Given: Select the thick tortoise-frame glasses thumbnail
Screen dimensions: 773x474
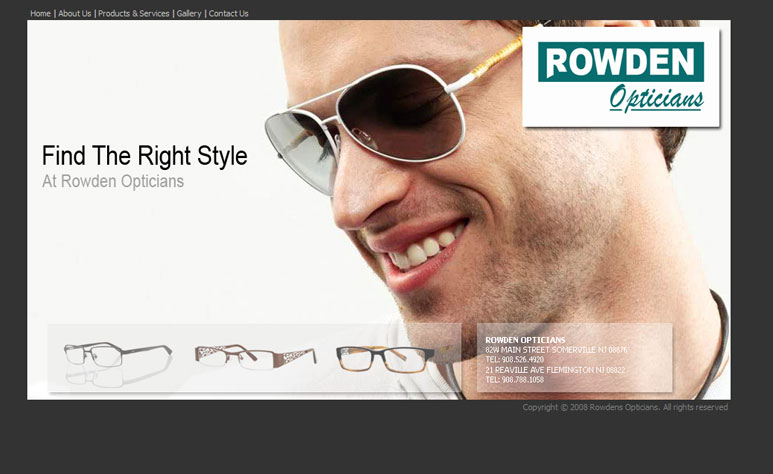Looking at the screenshot, I should [385, 356].
